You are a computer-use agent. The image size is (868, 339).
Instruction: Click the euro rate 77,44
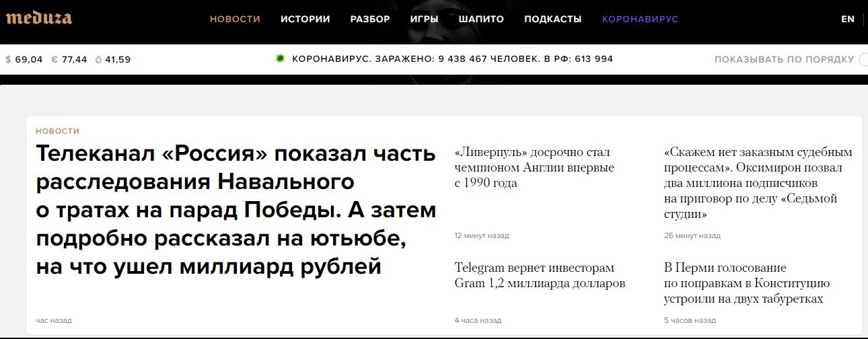69,59
